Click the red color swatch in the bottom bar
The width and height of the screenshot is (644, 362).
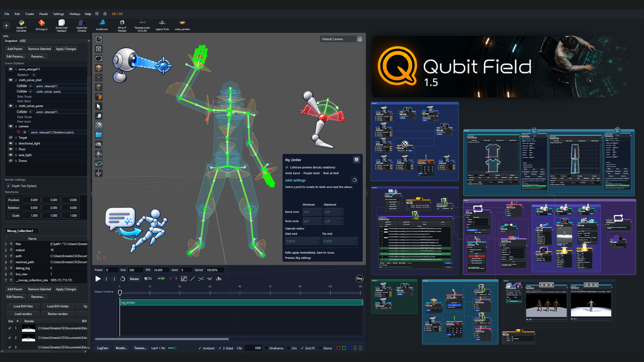tap(338, 348)
